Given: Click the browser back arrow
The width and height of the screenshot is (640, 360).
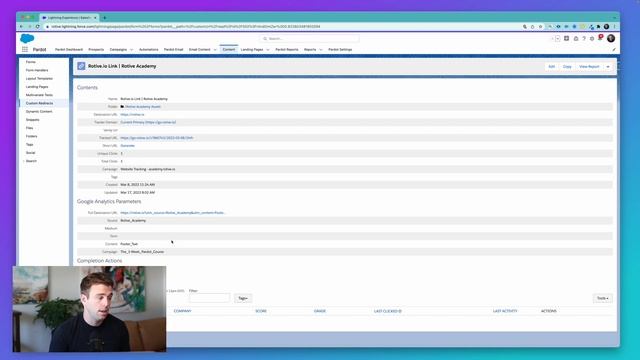Looking at the screenshot, I should click(x=22, y=27).
